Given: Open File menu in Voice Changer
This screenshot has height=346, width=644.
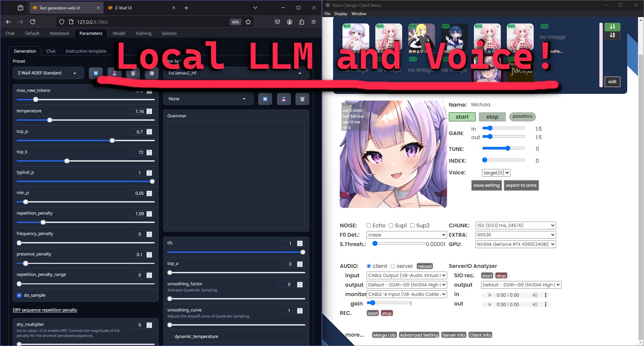Looking at the screenshot, I should point(327,14).
